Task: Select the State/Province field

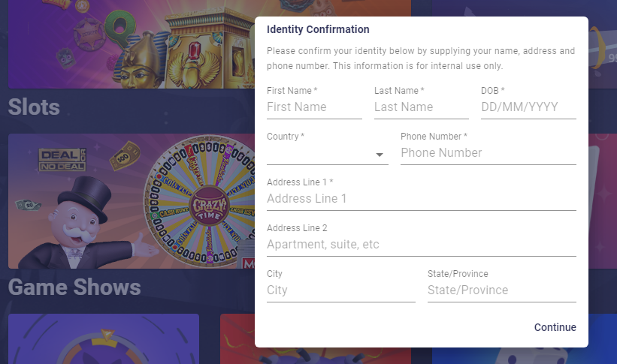Action: coord(501,290)
